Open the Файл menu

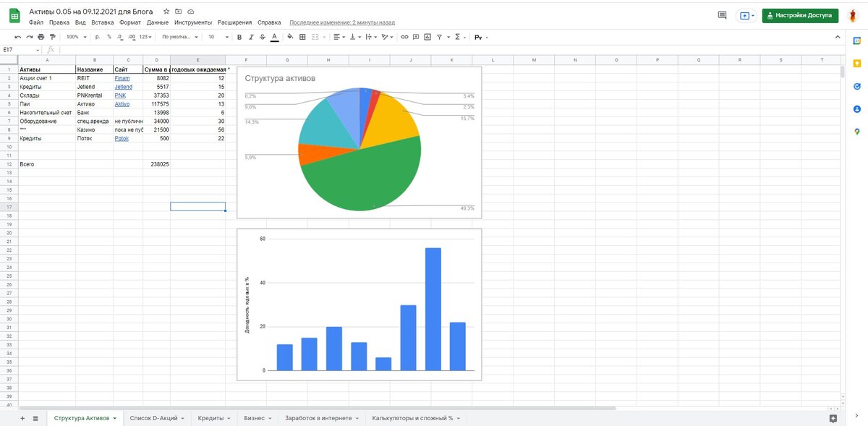click(36, 22)
